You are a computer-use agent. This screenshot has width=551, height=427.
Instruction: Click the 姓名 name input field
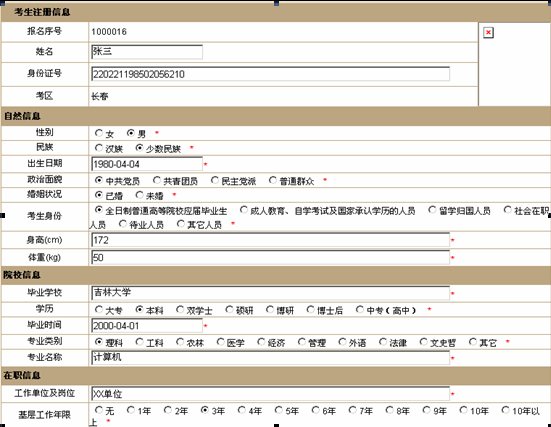(147, 52)
